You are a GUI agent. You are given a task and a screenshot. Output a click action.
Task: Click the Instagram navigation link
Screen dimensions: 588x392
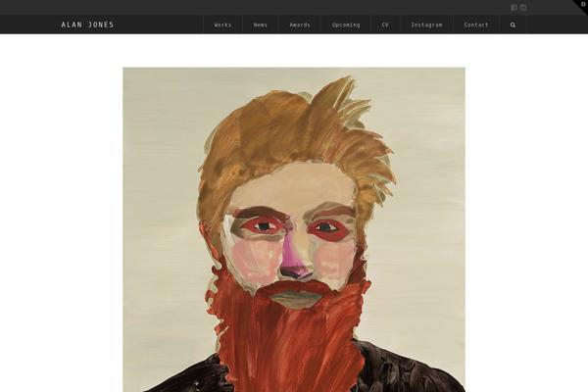click(x=426, y=24)
